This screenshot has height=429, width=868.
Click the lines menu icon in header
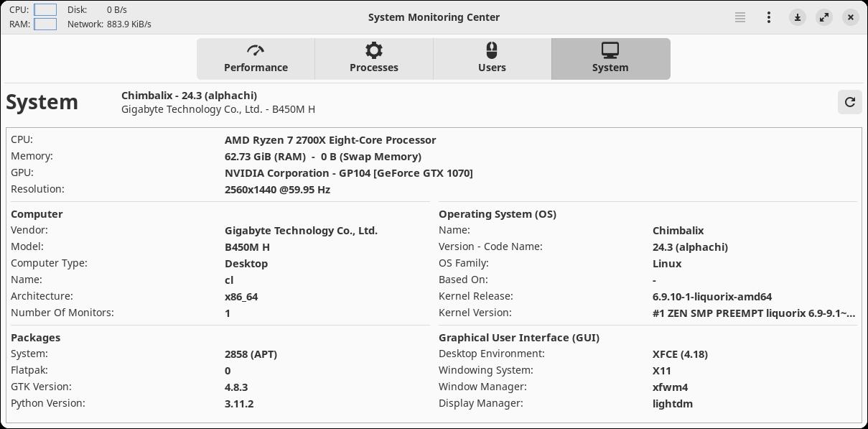click(x=740, y=17)
